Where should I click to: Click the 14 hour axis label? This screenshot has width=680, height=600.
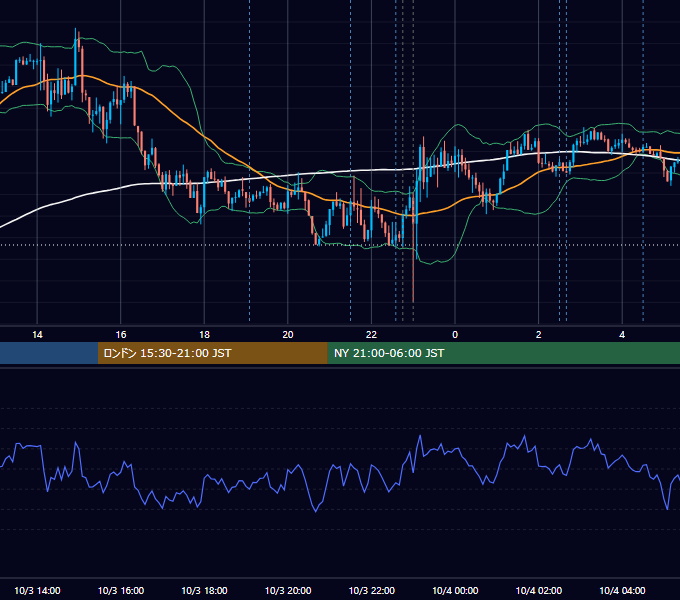pos(37,335)
